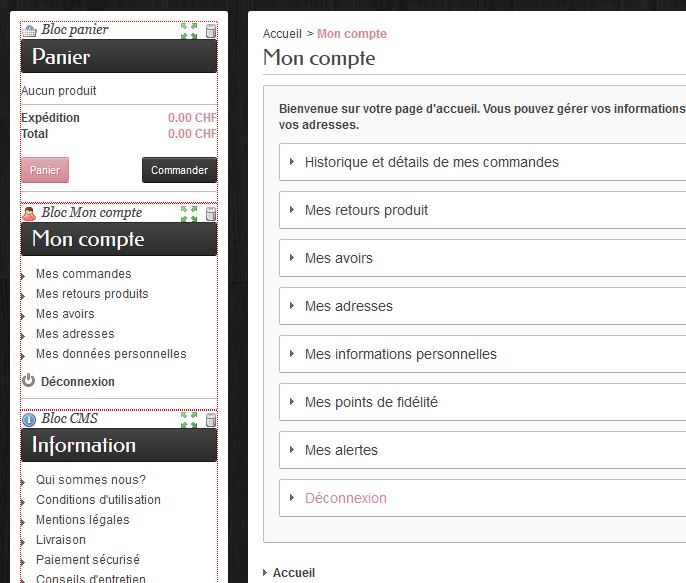Click the 'Bloc CMS' label
The width and height of the screenshot is (686, 583).
click(70, 419)
